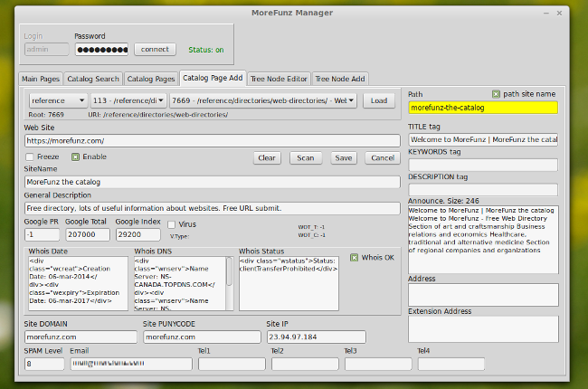Click the Announce. Size: 246 label
This screenshot has width=588, height=389.
443,201
